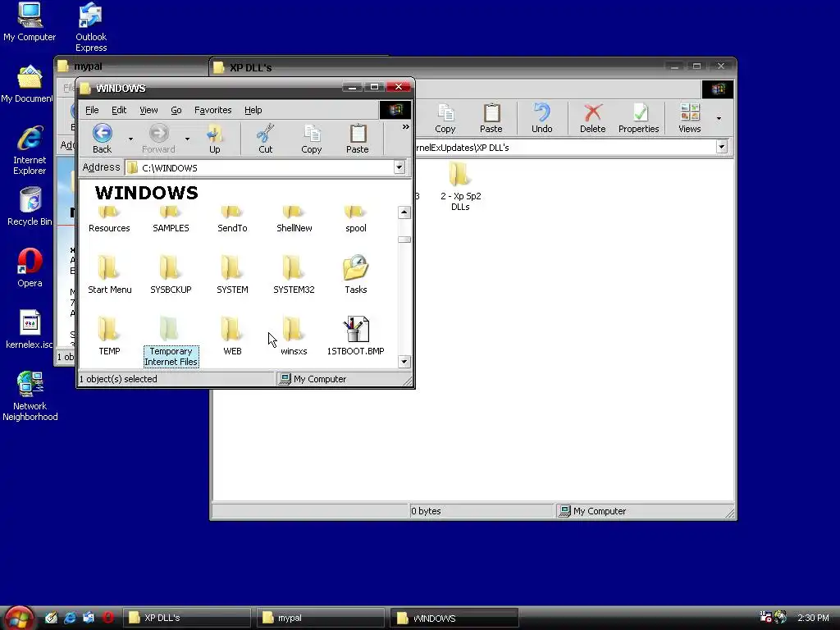
Task: Select the SendTo folder
Action: tap(232, 220)
